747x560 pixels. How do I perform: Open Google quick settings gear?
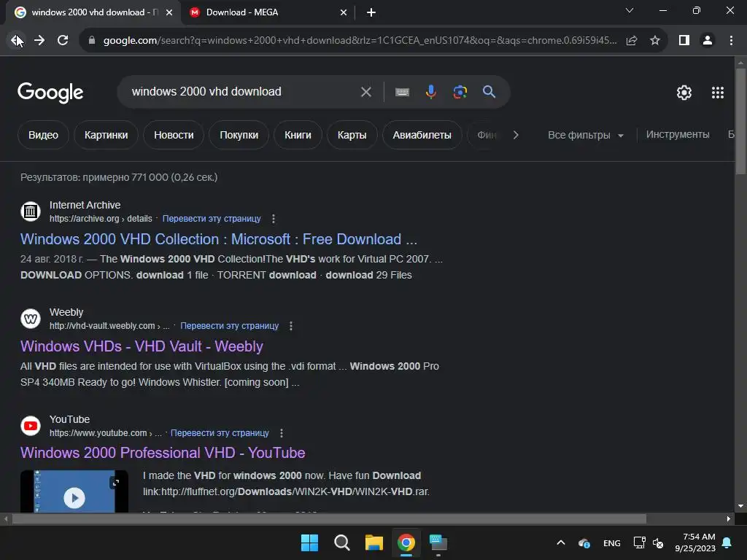point(684,93)
